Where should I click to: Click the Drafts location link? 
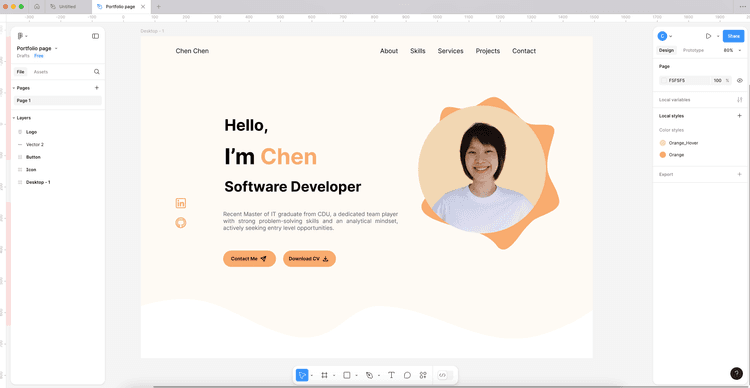click(x=23, y=56)
